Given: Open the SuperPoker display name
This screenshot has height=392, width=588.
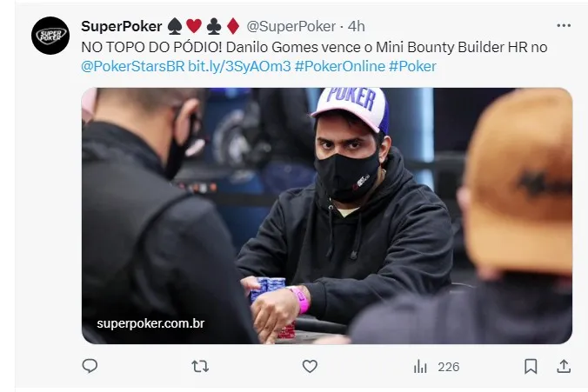Looking at the screenshot, I should click(x=122, y=26).
